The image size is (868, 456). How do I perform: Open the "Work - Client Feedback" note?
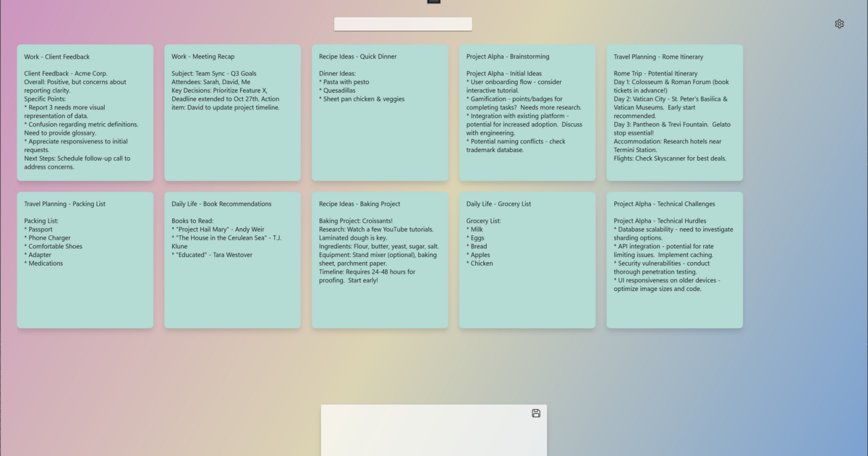click(x=85, y=112)
